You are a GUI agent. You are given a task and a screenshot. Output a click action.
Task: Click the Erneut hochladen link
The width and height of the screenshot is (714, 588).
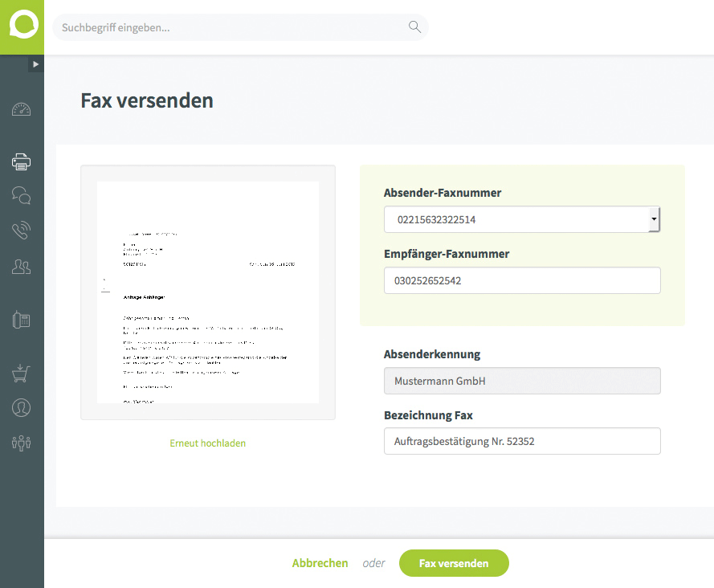(x=208, y=443)
